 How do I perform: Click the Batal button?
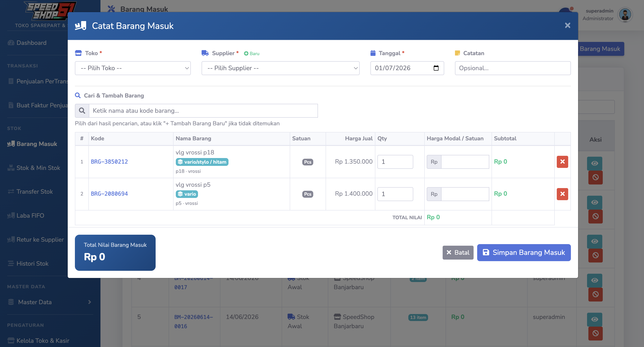coord(458,252)
